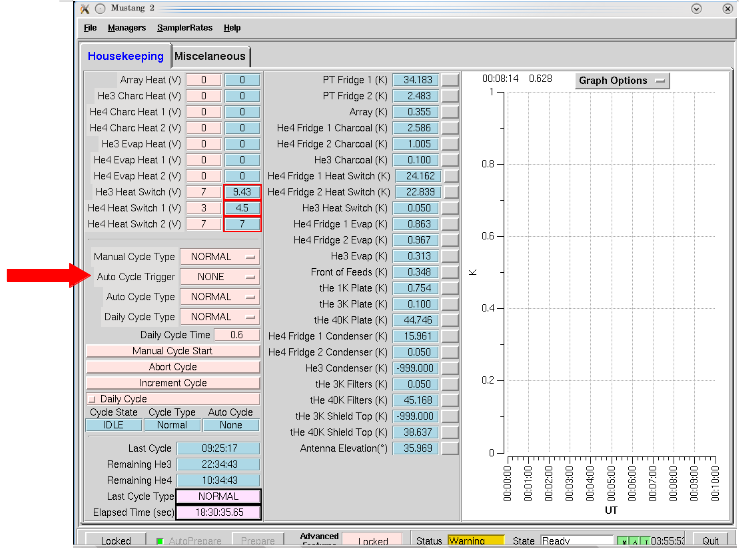Click the Array Heat (V) pink input field
Screen dimensions: 739x549
pyautogui.click(x=204, y=80)
